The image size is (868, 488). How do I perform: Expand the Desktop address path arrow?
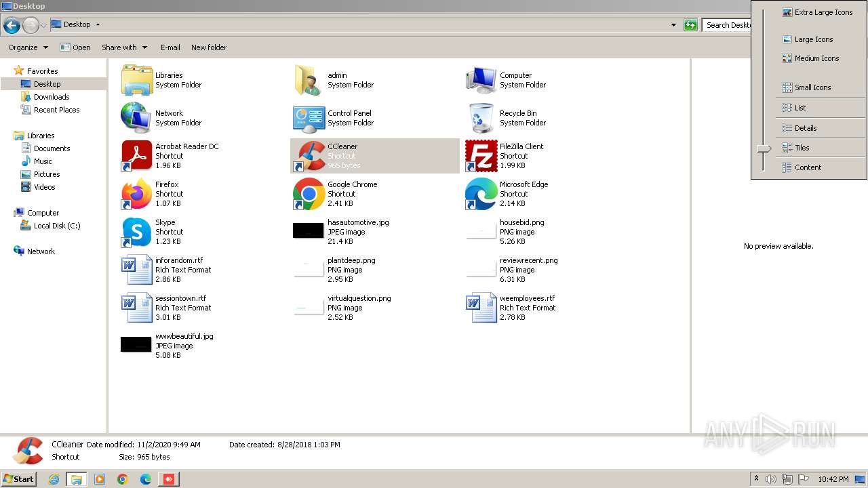98,24
